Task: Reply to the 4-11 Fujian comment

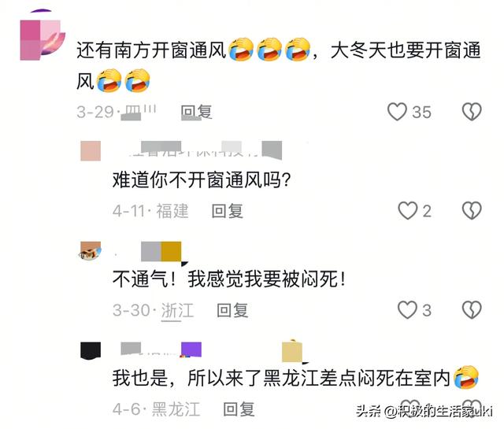Action: click(x=228, y=211)
